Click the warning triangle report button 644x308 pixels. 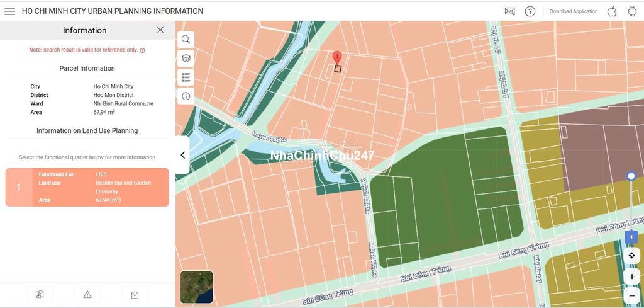pos(87,294)
